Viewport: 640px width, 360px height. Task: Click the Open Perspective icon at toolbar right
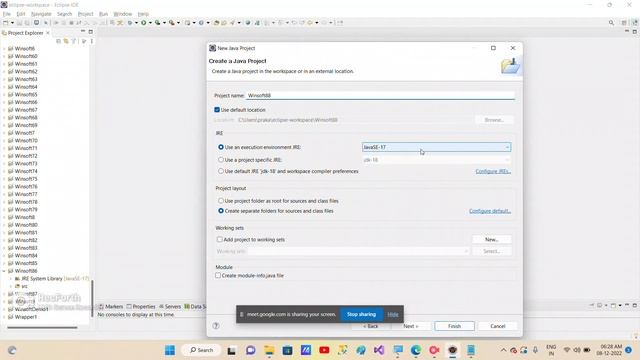click(624, 23)
